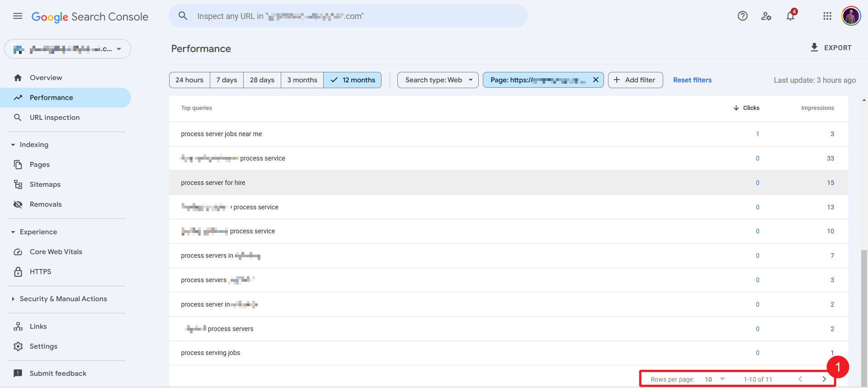
Task: Go to previous page of results
Action: [x=800, y=379]
